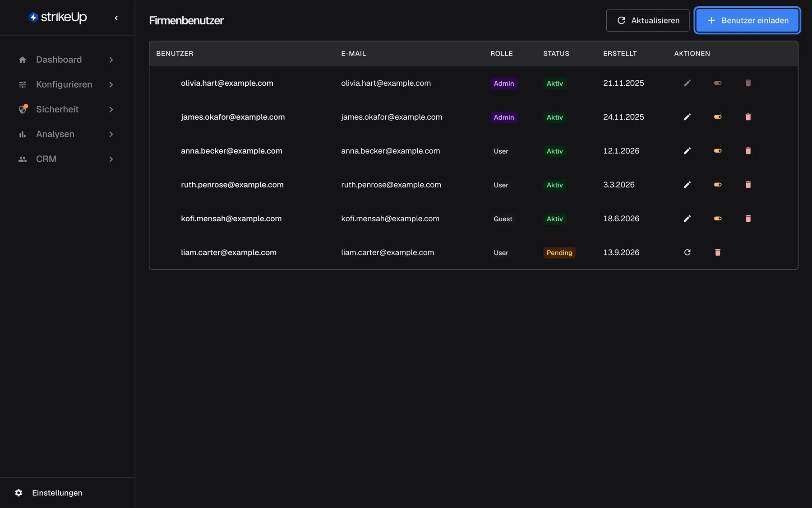The image size is (812, 508).
Task: Click the Pending status badge for liam.carter
Action: click(x=559, y=253)
